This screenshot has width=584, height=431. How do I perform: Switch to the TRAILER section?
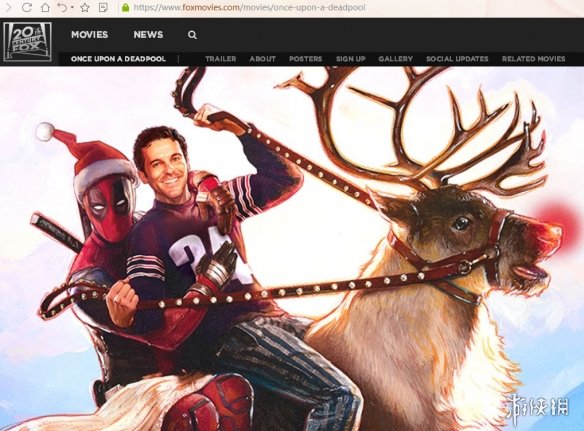point(220,59)
